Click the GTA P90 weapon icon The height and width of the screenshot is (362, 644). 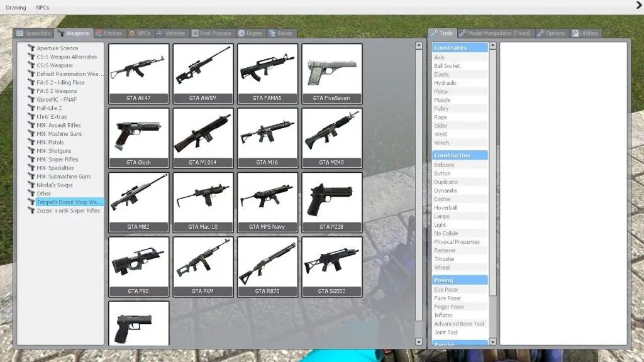point(139,266)
